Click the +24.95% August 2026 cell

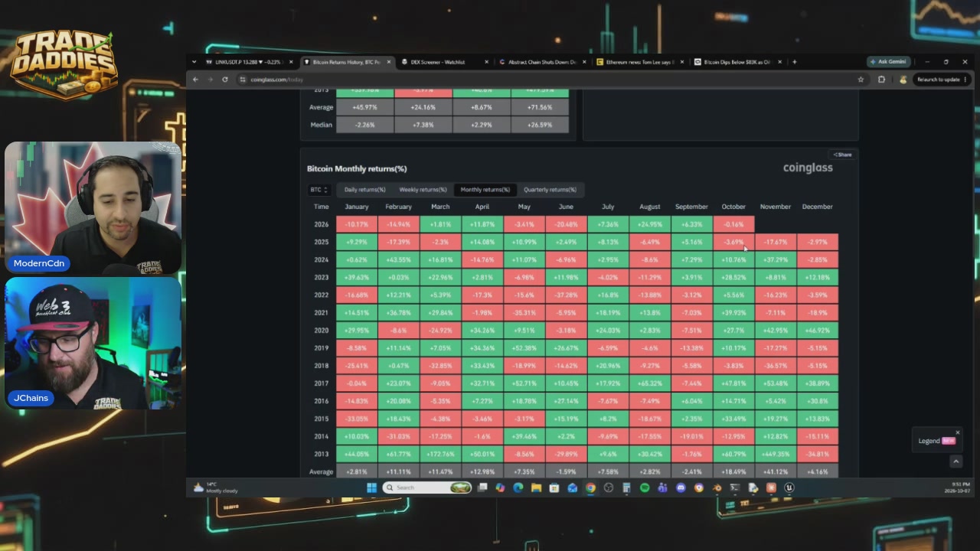(x=649, y=224)
